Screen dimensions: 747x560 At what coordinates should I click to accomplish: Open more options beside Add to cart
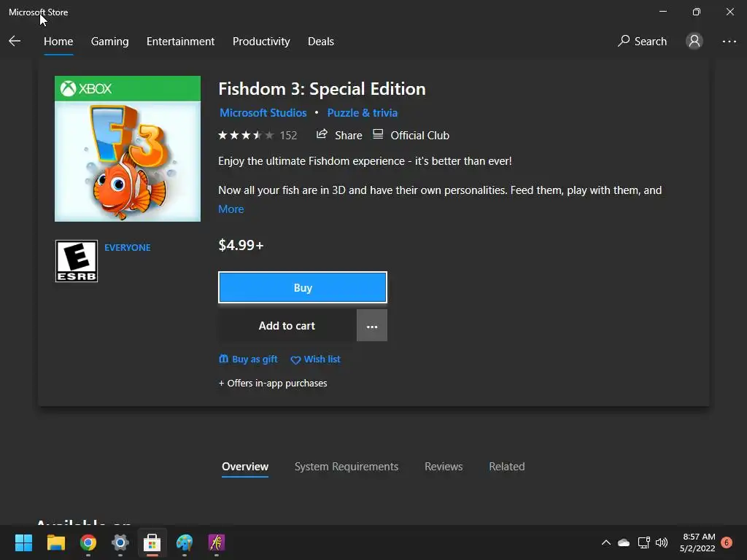click(372, 326)
